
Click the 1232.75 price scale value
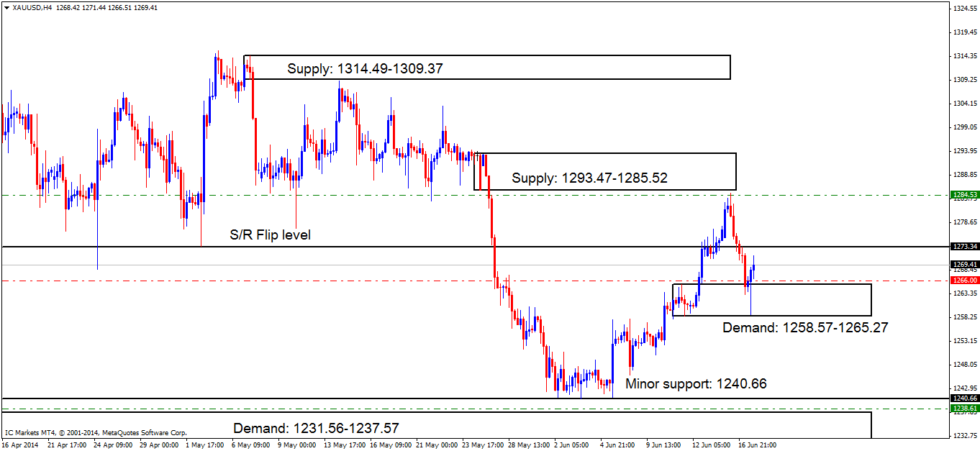coord(964,435)
